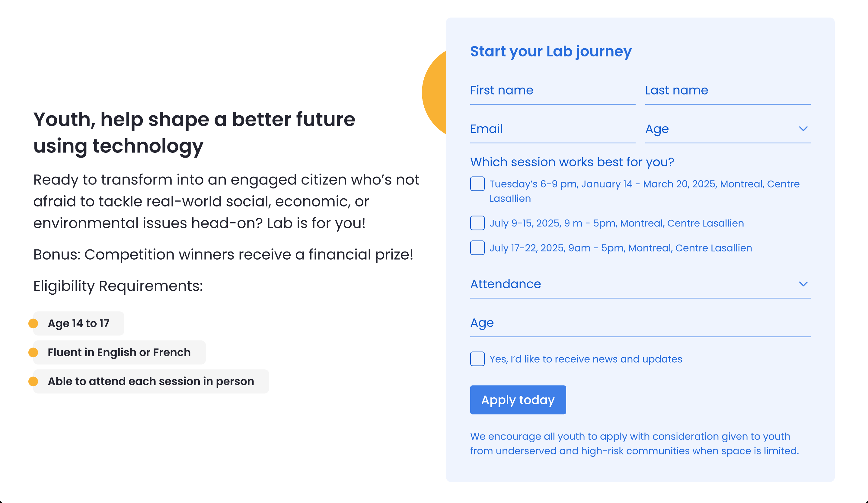
Task: Click the Attendance dropdown chevron icon
Action: 803,284
